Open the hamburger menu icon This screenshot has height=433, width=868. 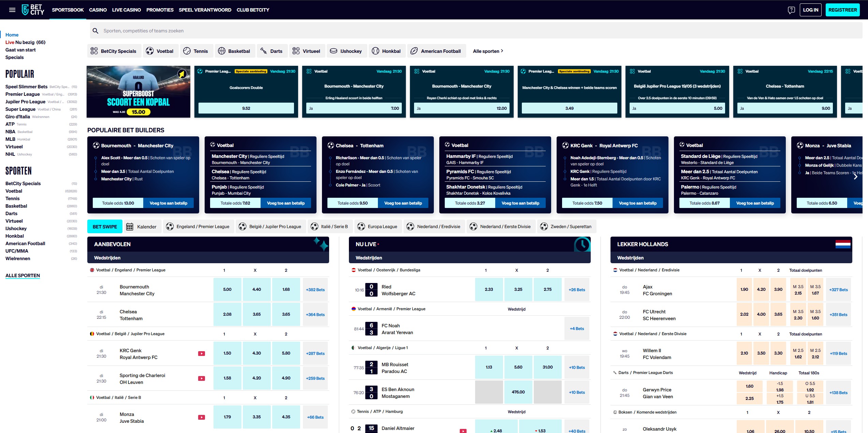click(x=12, y=10)
